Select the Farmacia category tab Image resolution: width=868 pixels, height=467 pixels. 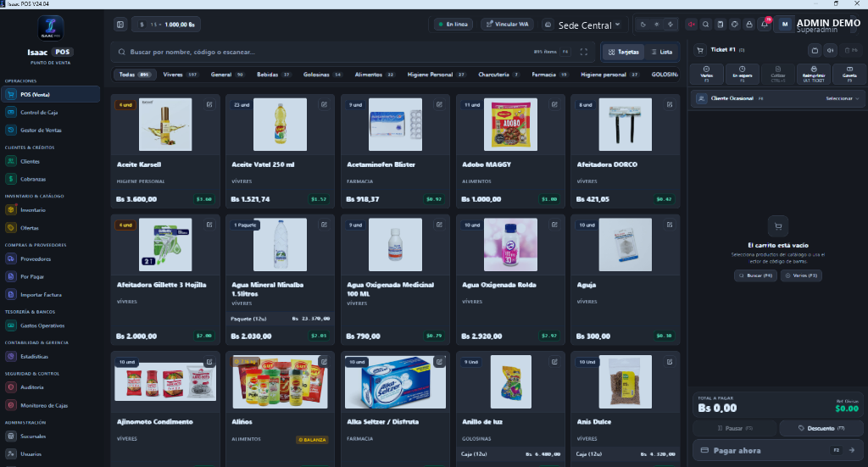click(549, 75)
